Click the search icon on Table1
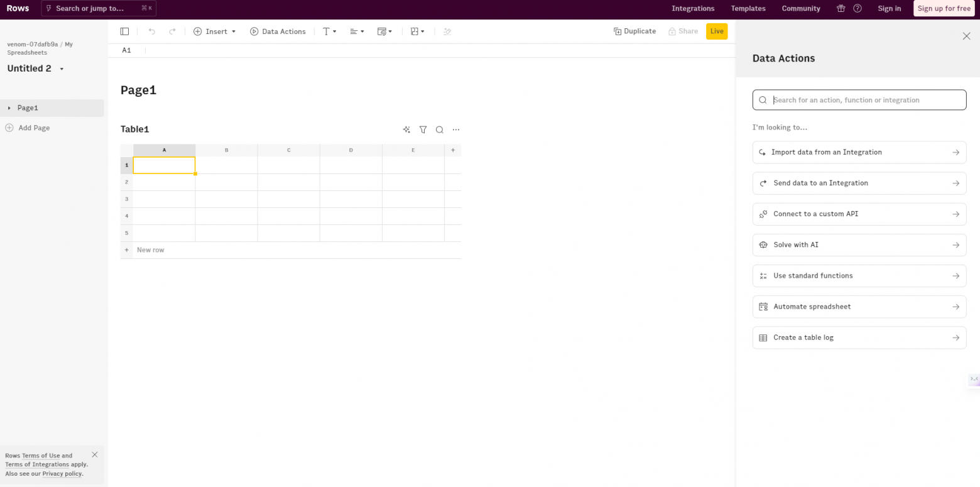 (x=440, y=130)
